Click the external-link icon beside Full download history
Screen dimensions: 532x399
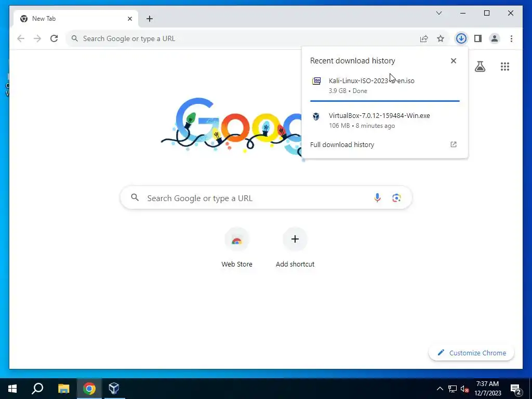[453, 144]
